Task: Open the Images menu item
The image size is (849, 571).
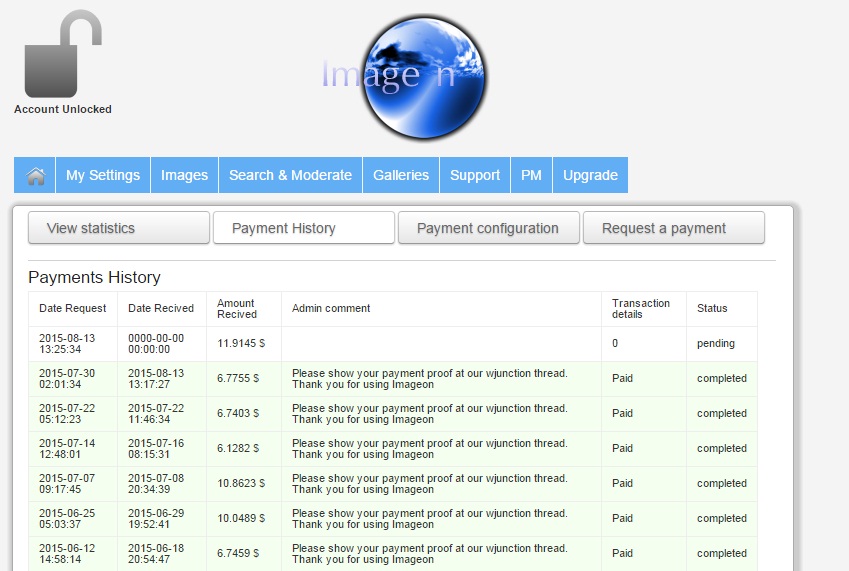Action: tap(185, 175)
